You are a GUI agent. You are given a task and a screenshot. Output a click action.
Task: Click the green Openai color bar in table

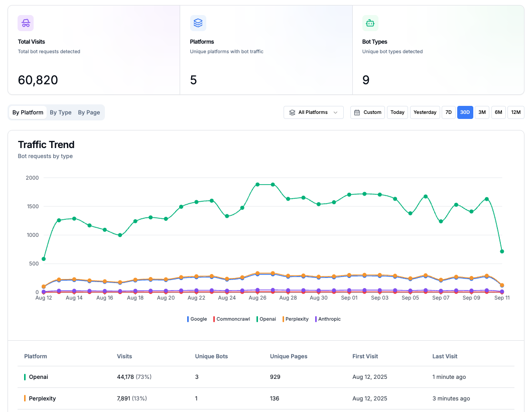tap(25, 377)
